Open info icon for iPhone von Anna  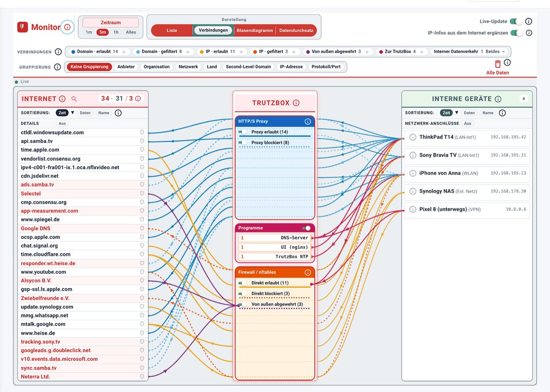click(x=412, y=173)
